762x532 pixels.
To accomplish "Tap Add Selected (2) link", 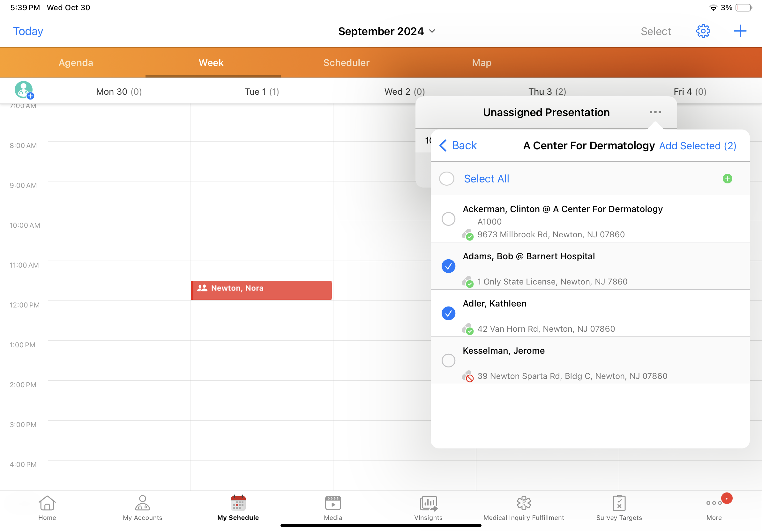I will tap(697, 146).
